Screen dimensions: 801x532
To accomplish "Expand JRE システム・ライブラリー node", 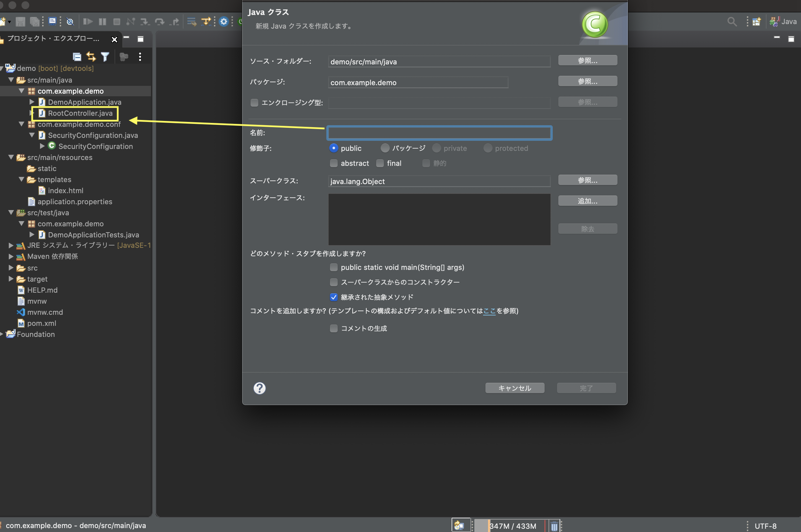I will [x=11, y=245].
